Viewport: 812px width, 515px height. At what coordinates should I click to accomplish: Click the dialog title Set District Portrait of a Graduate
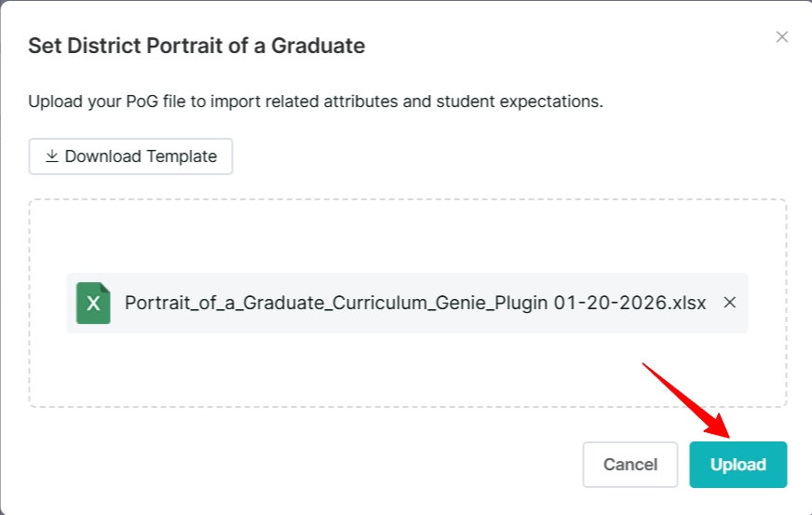pos(196,46)
